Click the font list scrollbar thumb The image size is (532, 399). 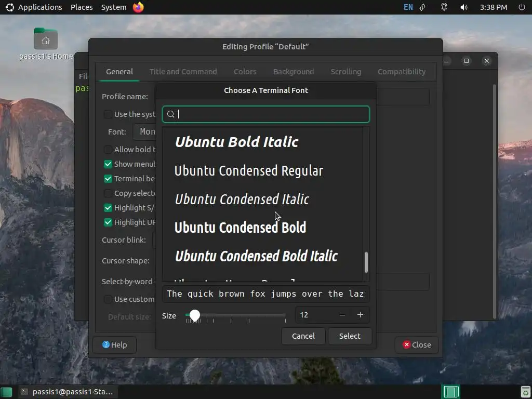(366, 262)
